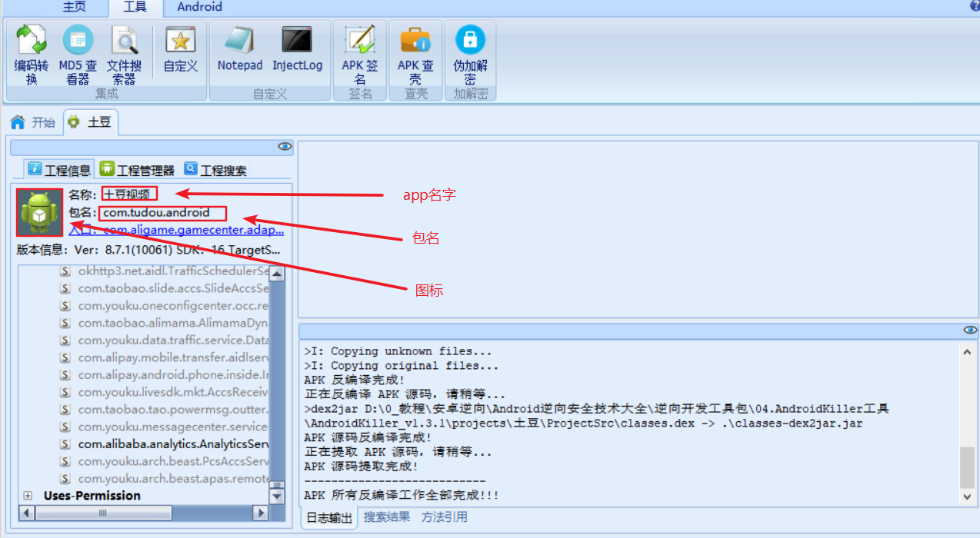Expand the Uses-Permission node
The height and width of the screenshot is (538, 980).
coord(28,496)
